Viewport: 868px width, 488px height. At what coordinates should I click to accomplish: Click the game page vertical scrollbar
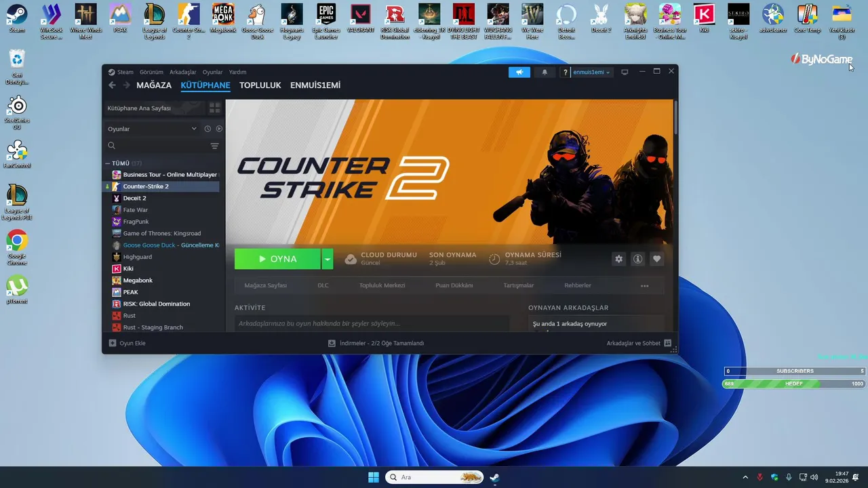click(675, 118)
